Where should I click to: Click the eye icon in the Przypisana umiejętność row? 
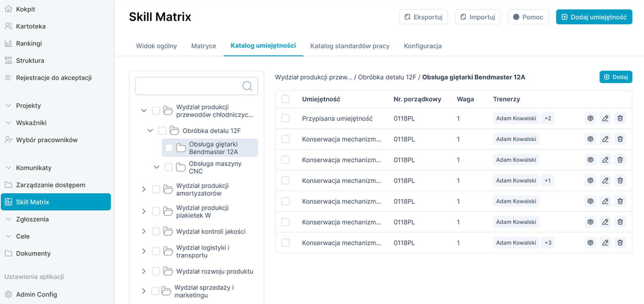pos(590,118)
